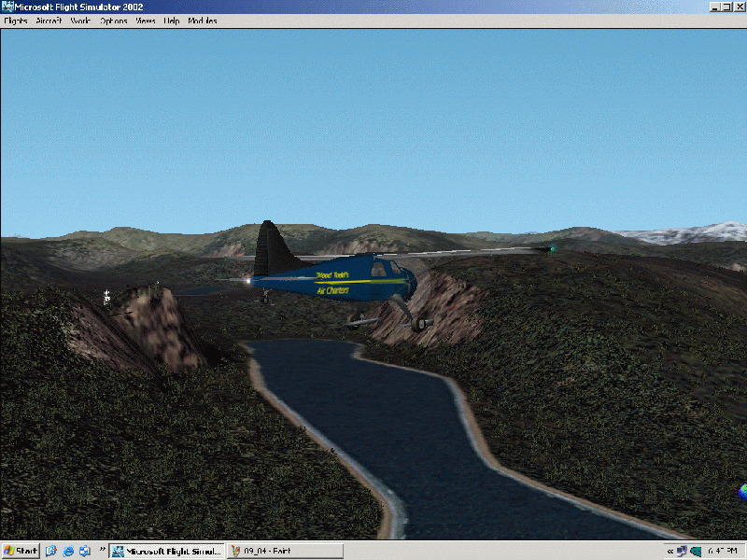Open the Flights menu
The image size is (747, 560).
coord(16,21)
